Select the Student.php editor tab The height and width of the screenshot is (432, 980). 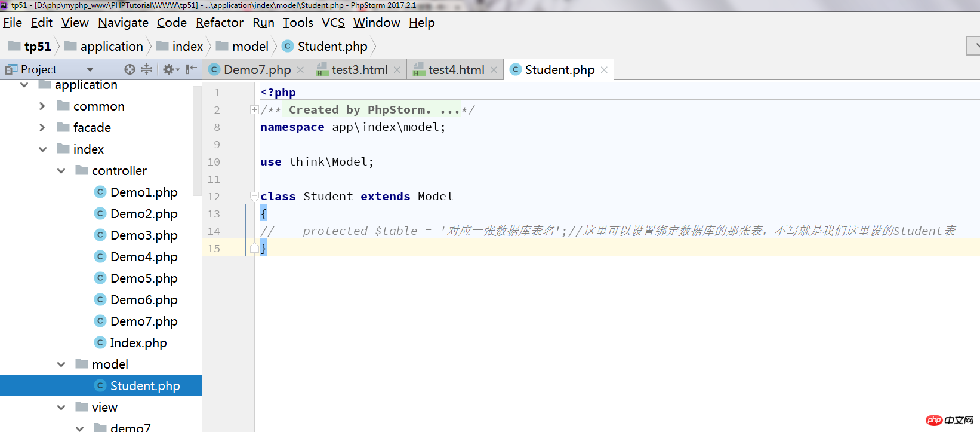pyautogui.click(x=559, y=70)
